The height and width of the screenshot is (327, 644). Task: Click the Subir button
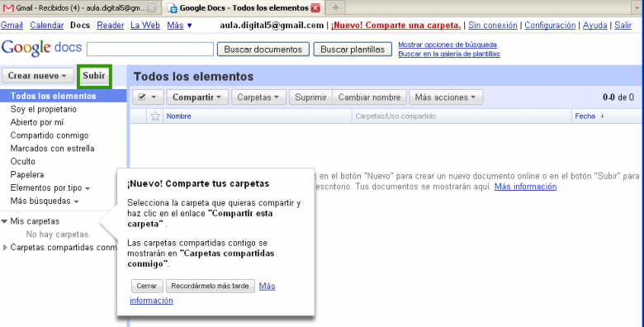coord(94,76)
